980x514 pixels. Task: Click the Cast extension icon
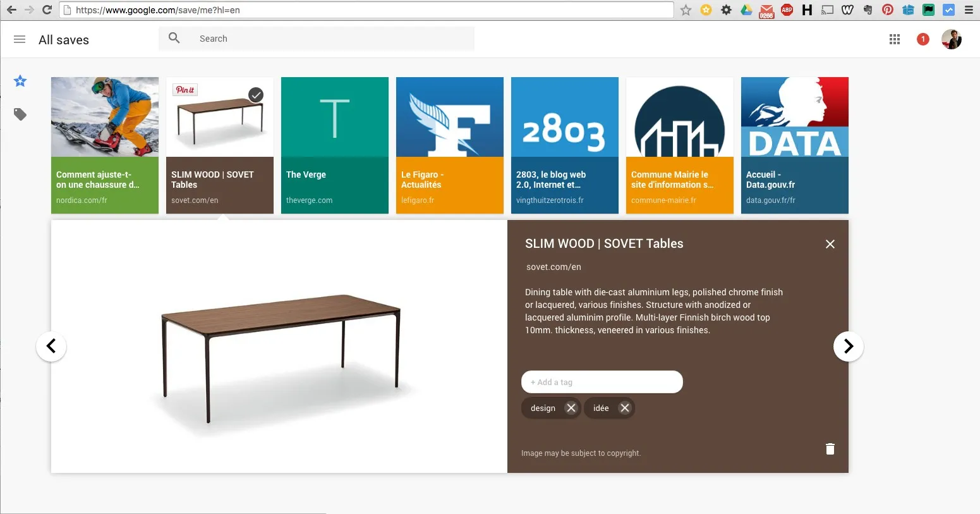point(827,9)
